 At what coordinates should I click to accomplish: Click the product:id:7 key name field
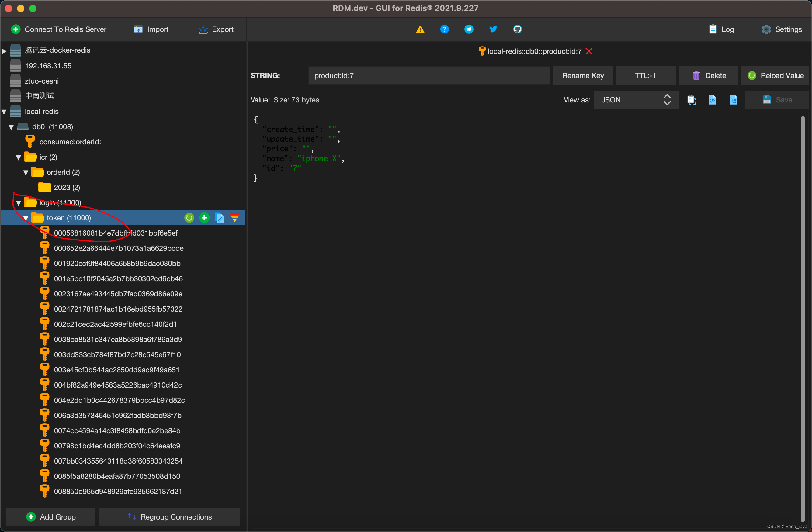(x=429, y=75)
